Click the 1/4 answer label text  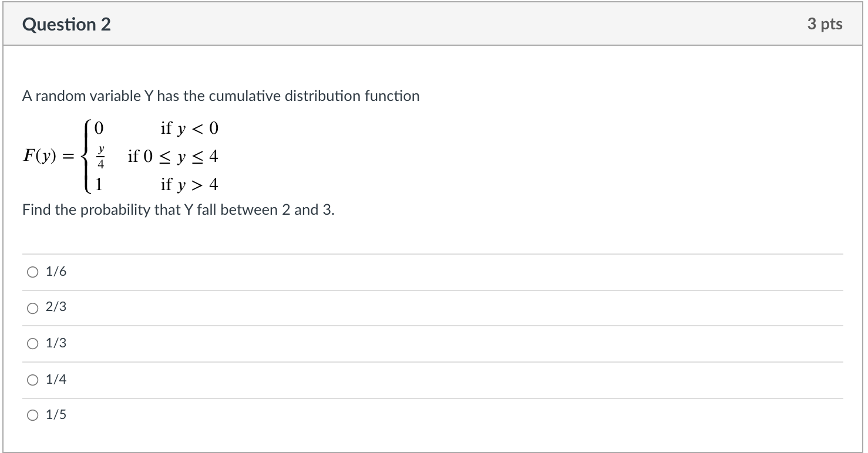click(x=55, y=380)
